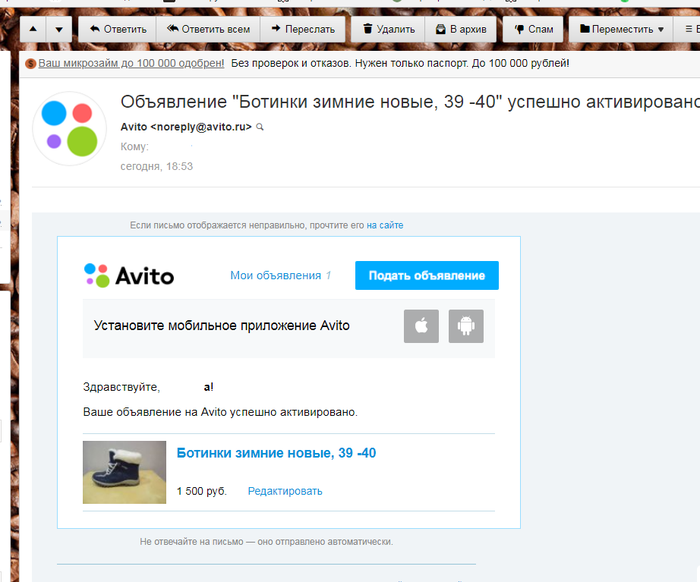700x582 pixels.
Task: Go to next message with down arrow
Action: coord(58,29)
